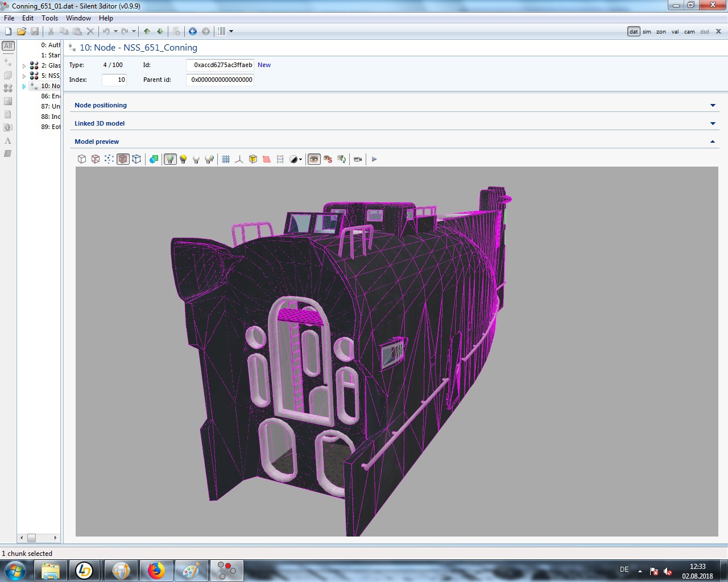
Task: Click the blue navigate-back arrow
Action: pos(193,31)
